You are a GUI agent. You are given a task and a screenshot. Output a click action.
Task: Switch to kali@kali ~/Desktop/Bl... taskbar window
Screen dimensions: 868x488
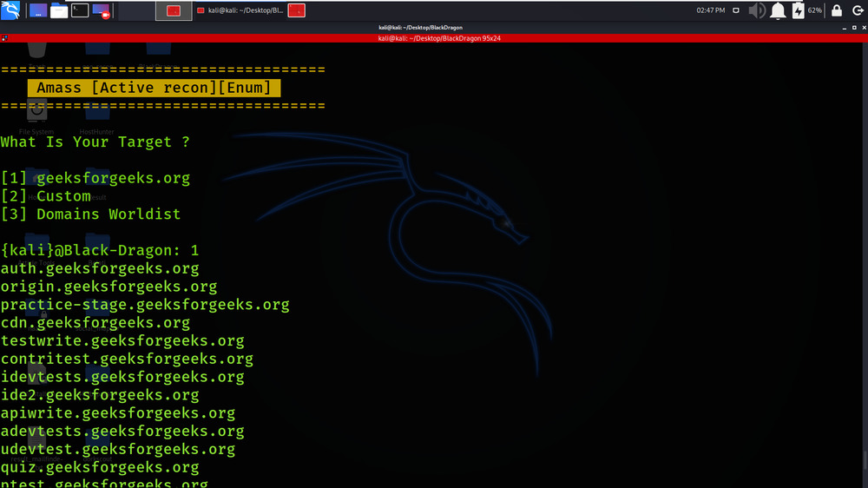240,10
